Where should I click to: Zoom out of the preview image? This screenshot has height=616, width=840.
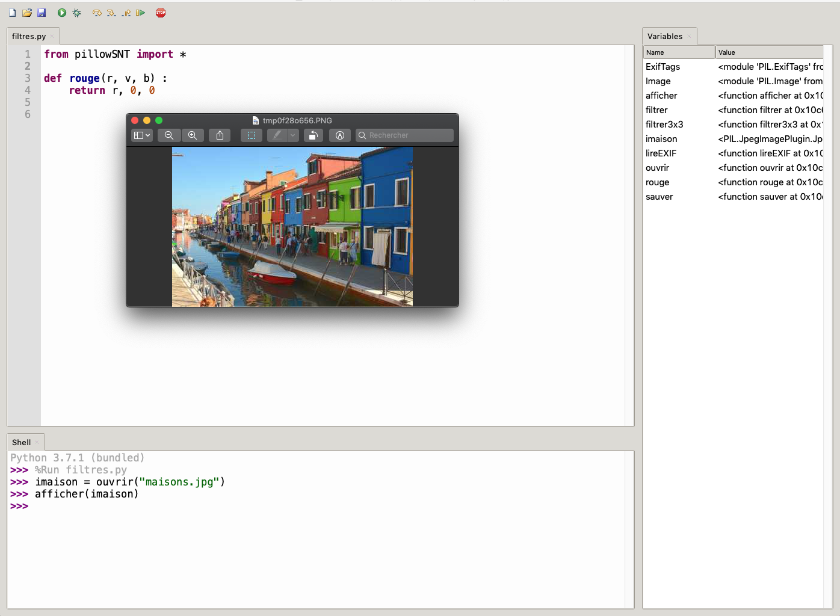pyautogui.click(x=169, y=135)
